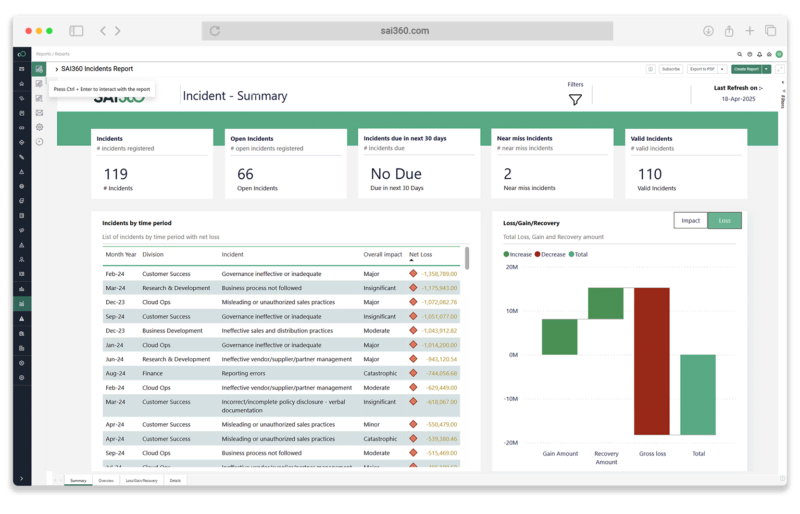800x514 pixels.
Task: Click the history clock icon in sidebar
Action: [39, 142]
